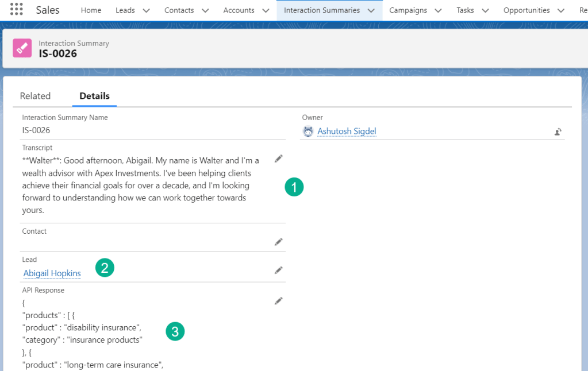Click the Change Owner icon
The height and width of the screenshot is (371, 588).
(x=558, y=132)
